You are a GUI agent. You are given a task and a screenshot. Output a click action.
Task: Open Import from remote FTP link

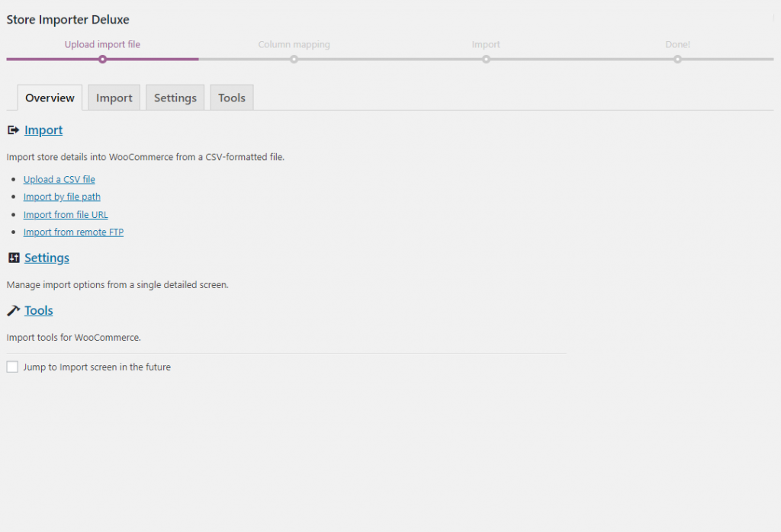[73, 232]
